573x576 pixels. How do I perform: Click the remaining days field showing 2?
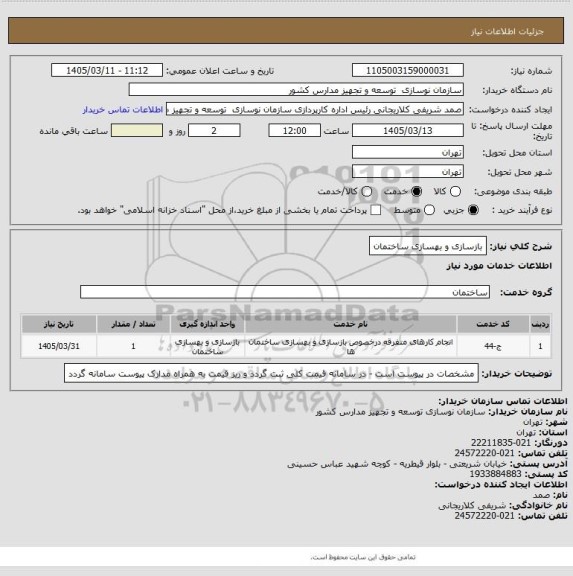[214, 130]
